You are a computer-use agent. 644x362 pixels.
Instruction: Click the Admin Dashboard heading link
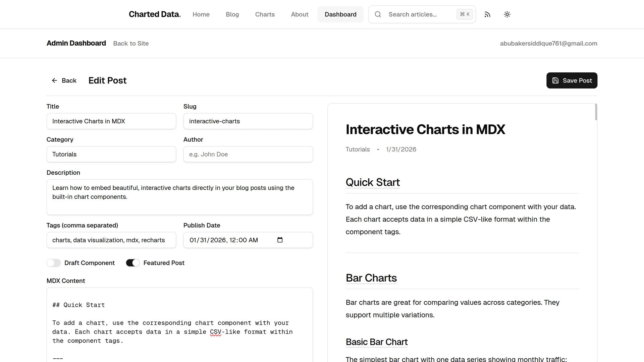pos(76,43)
